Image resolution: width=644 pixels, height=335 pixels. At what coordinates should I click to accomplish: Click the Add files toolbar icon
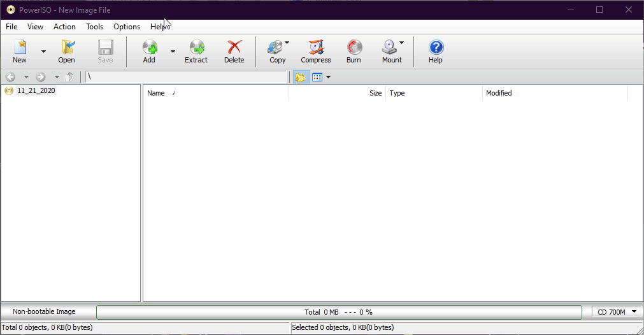click(x=149, y=51)
